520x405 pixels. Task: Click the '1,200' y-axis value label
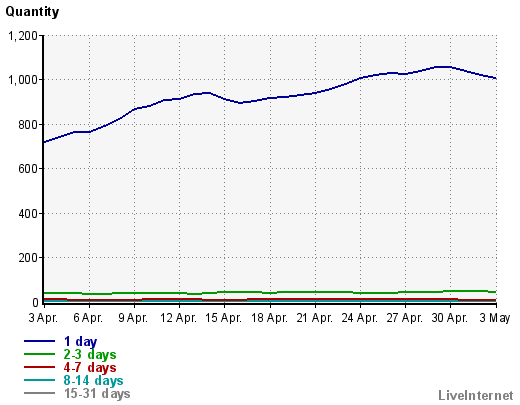pos(23,36)
